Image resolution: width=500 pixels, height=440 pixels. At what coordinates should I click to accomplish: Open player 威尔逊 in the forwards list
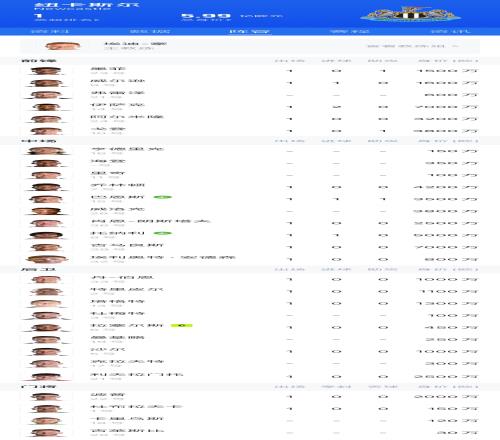pyautogui.click(x=117, y=81)
